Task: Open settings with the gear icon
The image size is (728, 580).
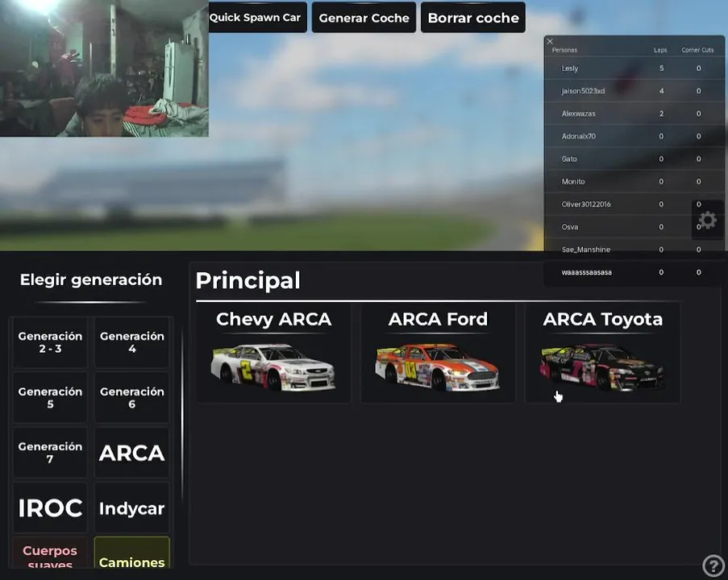Action: [x=707, y=220]
